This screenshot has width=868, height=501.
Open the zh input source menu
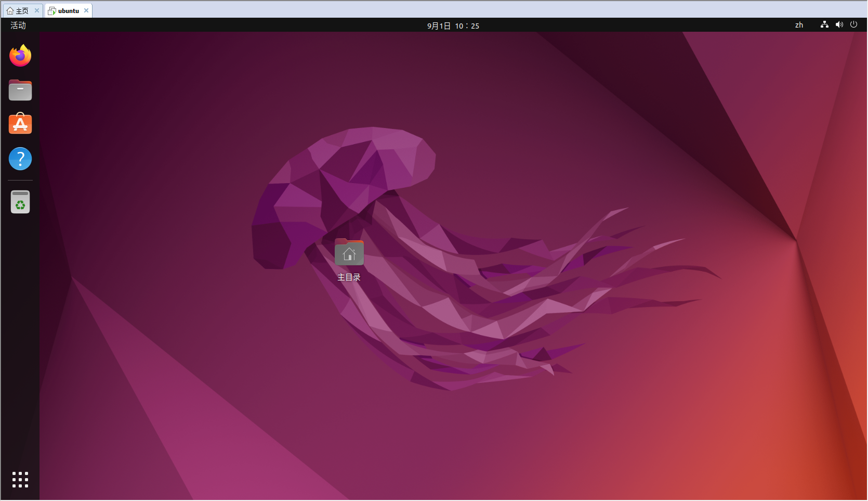(x=799, y=25)
